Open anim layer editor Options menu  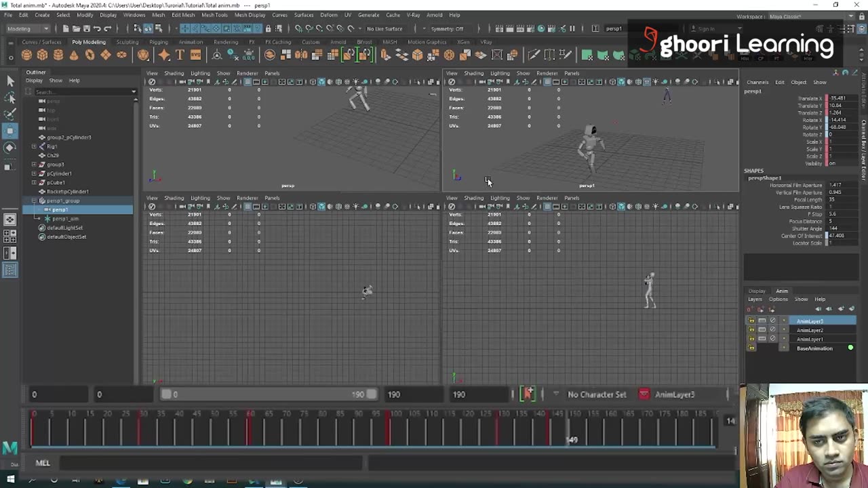[x=778, y=299]
